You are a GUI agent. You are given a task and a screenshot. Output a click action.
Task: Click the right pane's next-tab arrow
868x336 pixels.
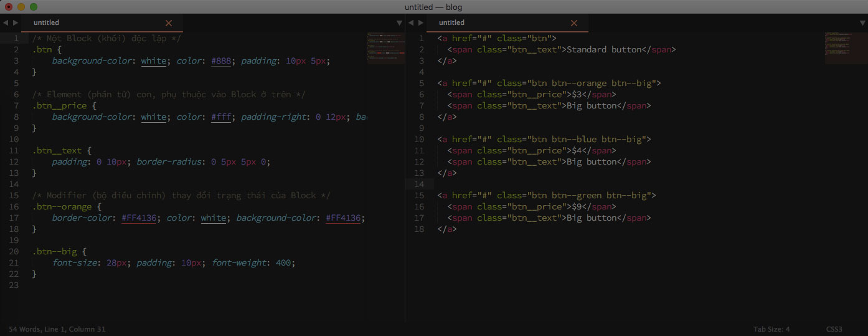[421, 23]
